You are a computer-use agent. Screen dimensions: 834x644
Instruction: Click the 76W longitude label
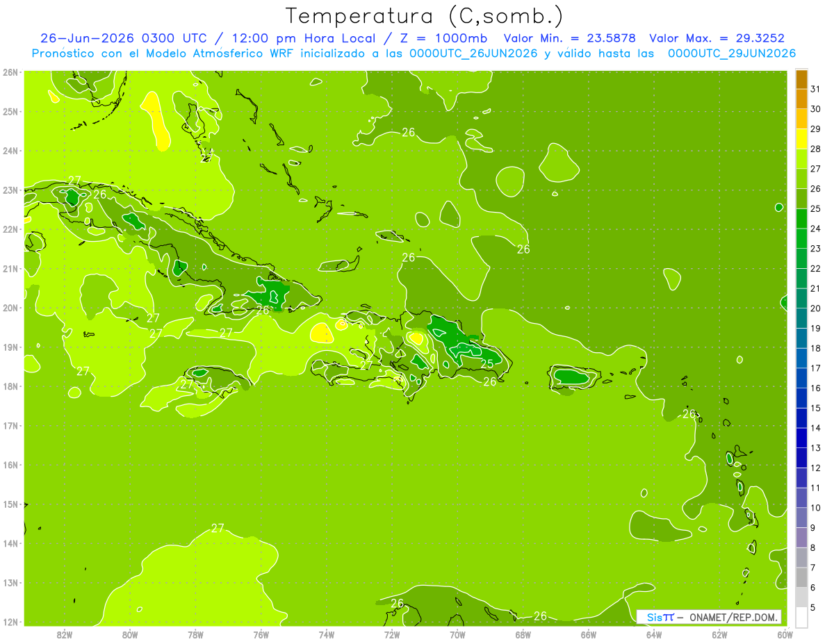point(261,634)
